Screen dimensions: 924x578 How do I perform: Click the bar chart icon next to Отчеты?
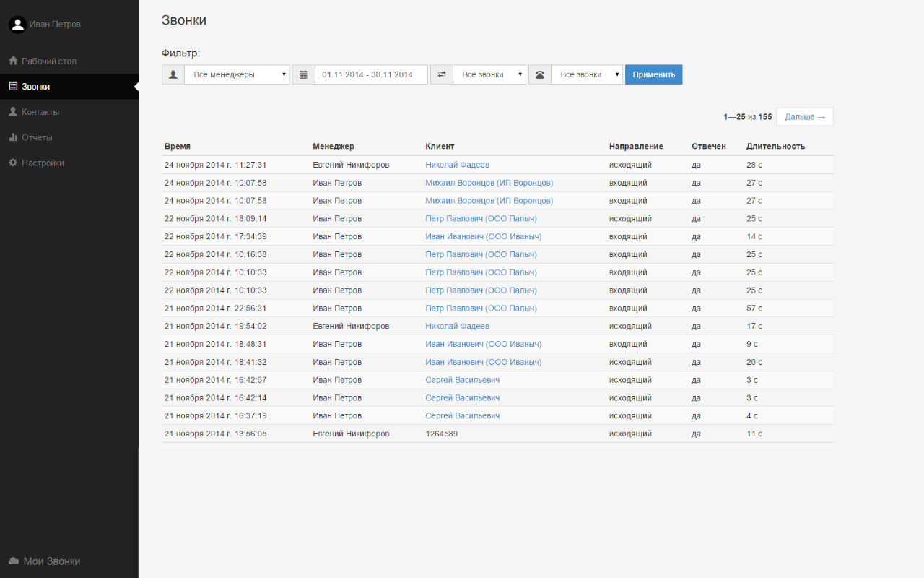tap(13, 137)
